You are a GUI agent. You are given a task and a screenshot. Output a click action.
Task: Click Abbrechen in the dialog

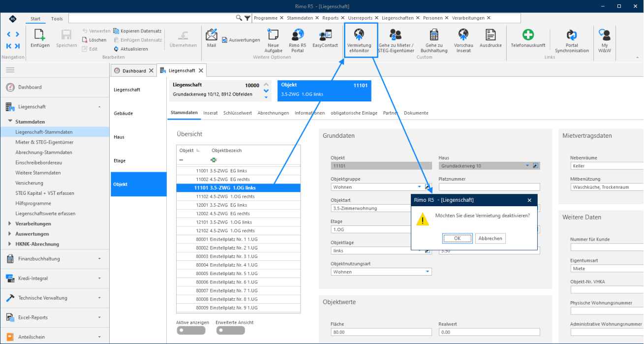pyautogui.click(x=491, y=238)
